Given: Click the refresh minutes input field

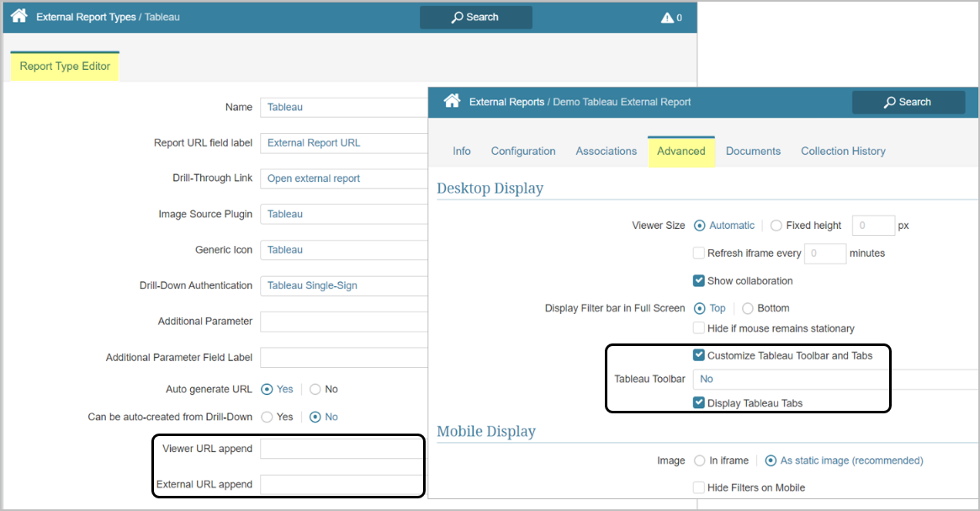Looking at the screenshot, I should click(x=825, y=253).
